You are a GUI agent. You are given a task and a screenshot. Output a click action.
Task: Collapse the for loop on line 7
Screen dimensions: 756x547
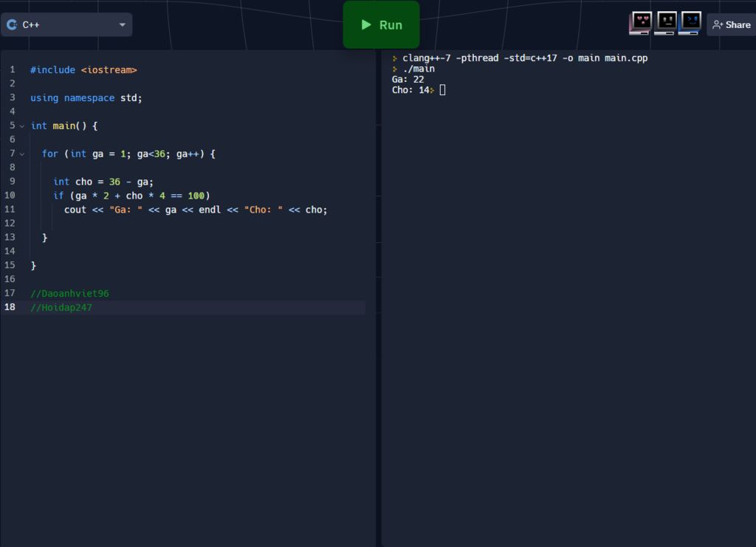coord(22,154)
